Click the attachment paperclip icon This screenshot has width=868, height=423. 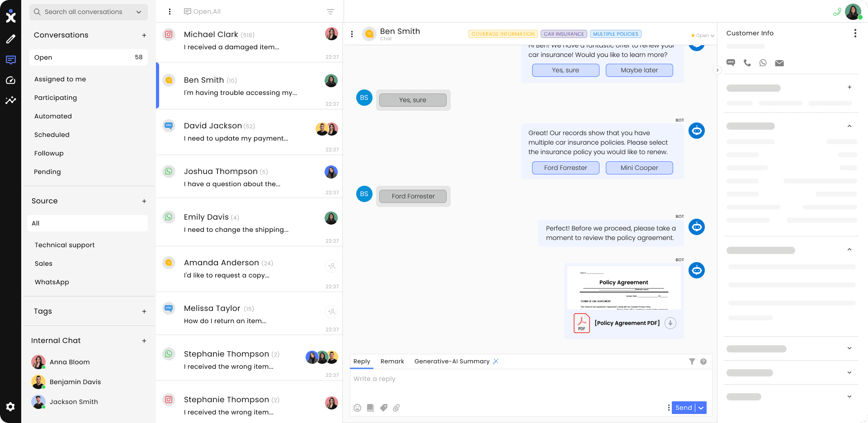396,408
